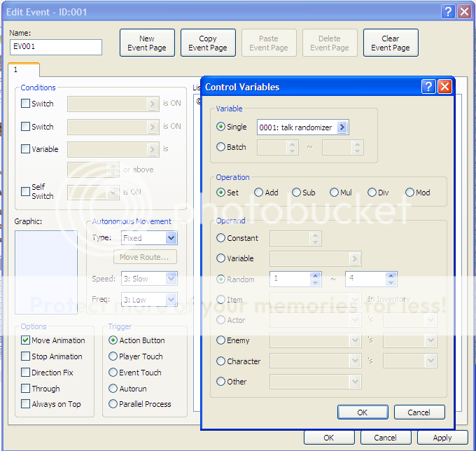Increase the Random minimum value spinner

point(316,276)
